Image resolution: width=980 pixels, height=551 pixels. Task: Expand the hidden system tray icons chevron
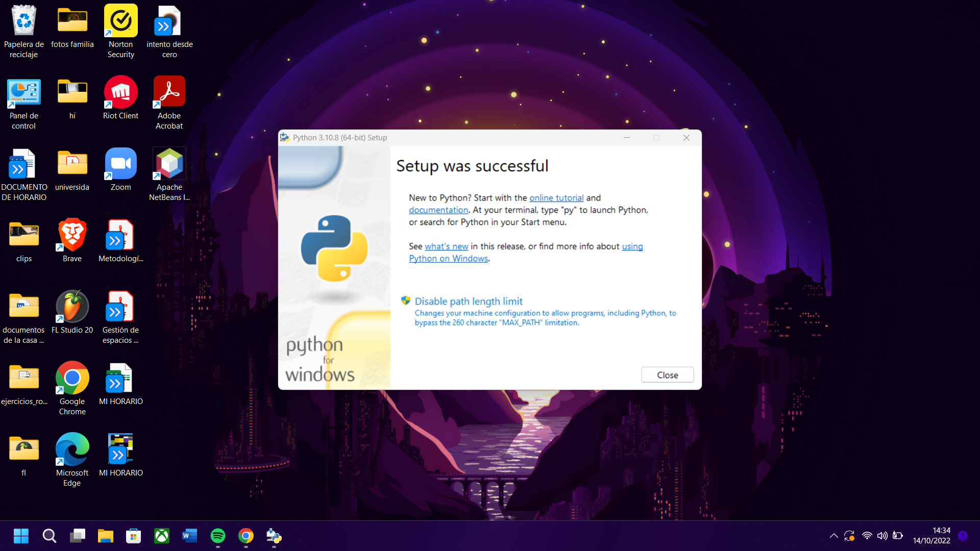(834, 536)
